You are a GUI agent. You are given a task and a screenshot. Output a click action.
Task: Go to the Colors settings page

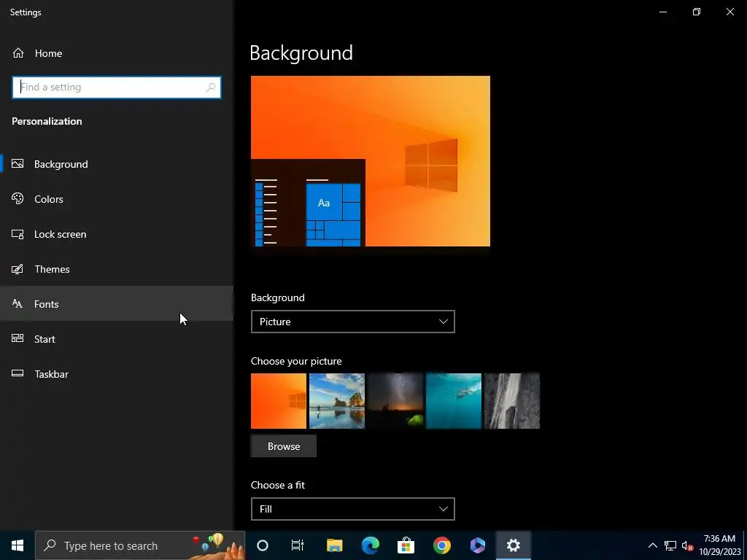point(117,199)
